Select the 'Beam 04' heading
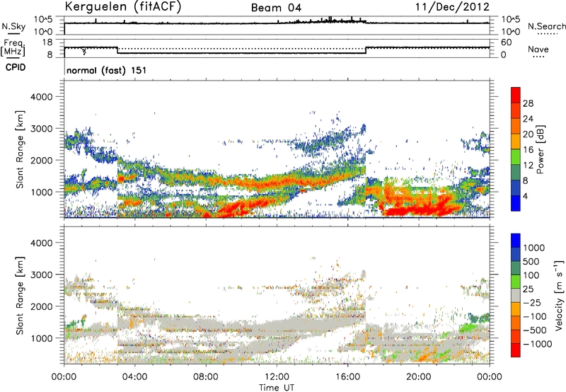Viewport: 566px width, 392px height. [276, 8]
